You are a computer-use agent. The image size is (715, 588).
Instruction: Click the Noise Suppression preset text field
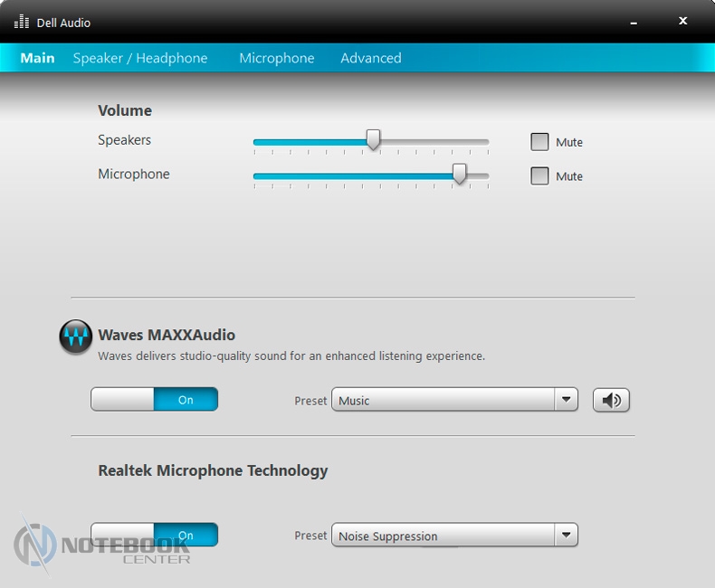443,536
